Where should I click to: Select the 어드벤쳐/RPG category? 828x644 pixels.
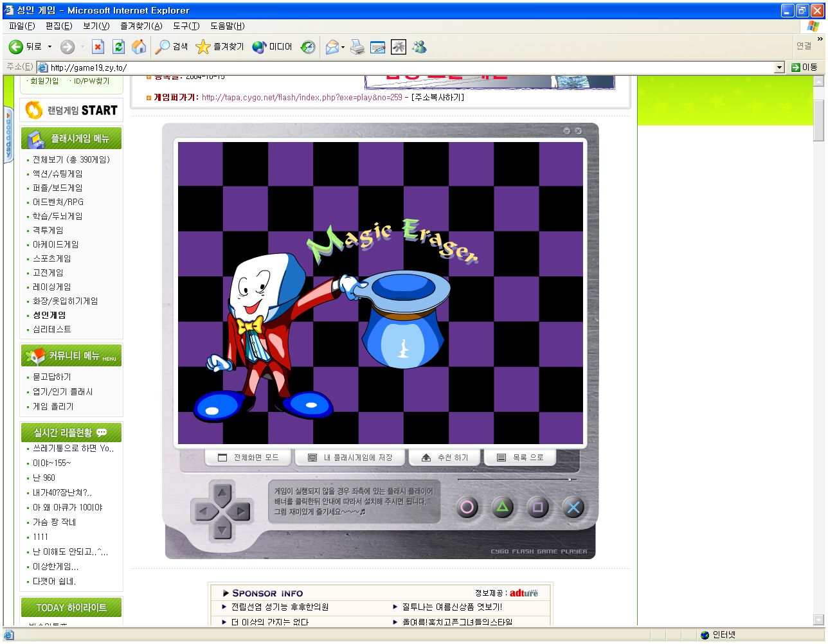pyautogui.click(x=58, y=202)
